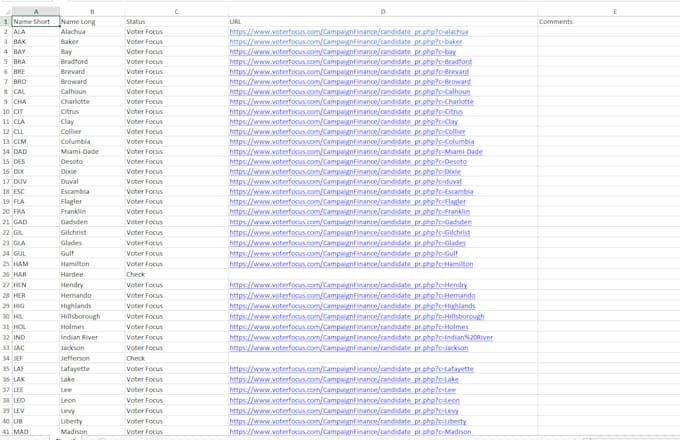Select column D header
This screenshot has height=440, width=680.
coord(383,12)
